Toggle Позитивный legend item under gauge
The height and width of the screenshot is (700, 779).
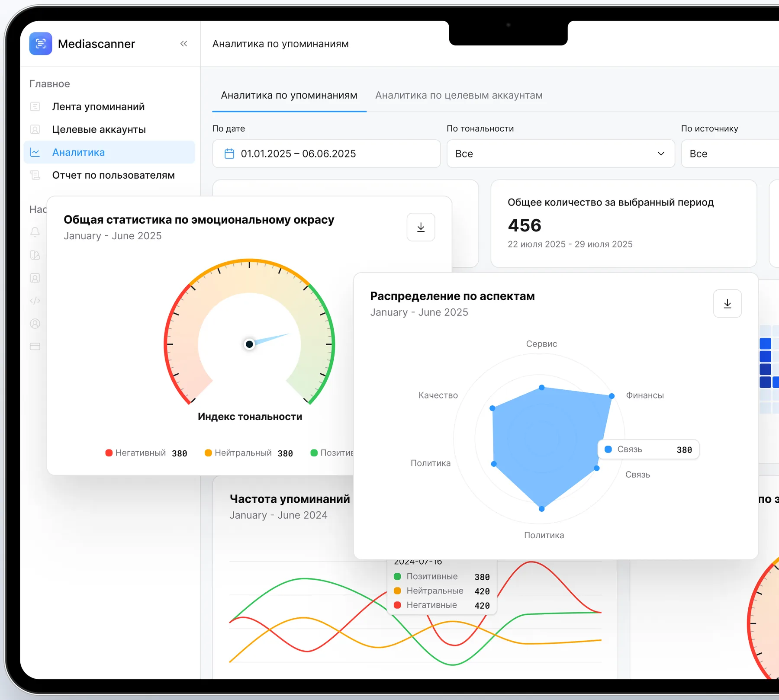click(x=332, y=453)
